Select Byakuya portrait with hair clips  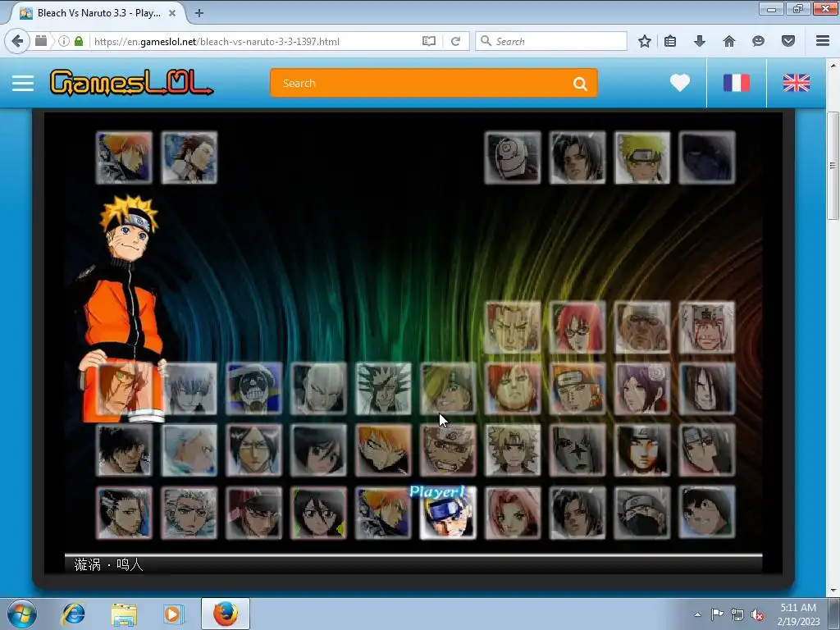[x=124, y=513]
